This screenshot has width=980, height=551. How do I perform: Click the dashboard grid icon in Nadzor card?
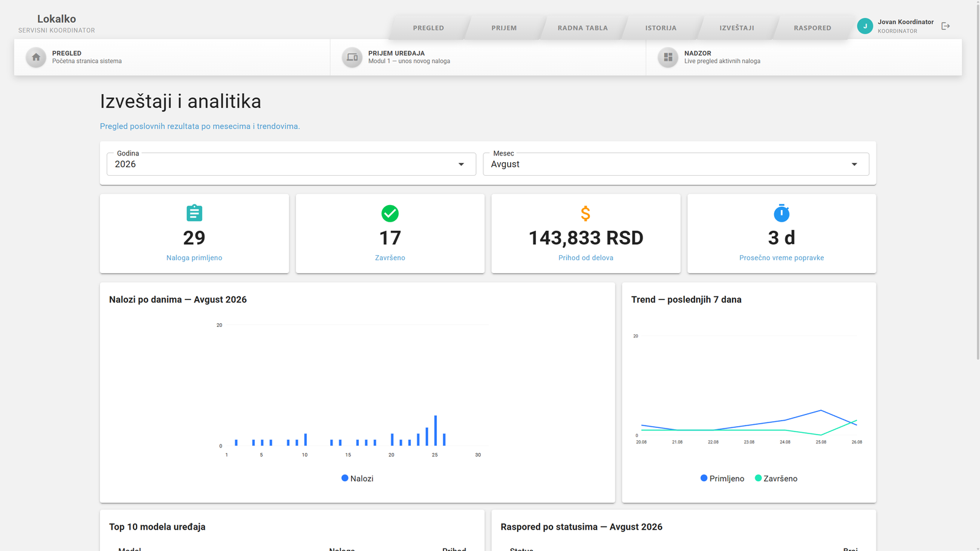[x=668, y=58]
